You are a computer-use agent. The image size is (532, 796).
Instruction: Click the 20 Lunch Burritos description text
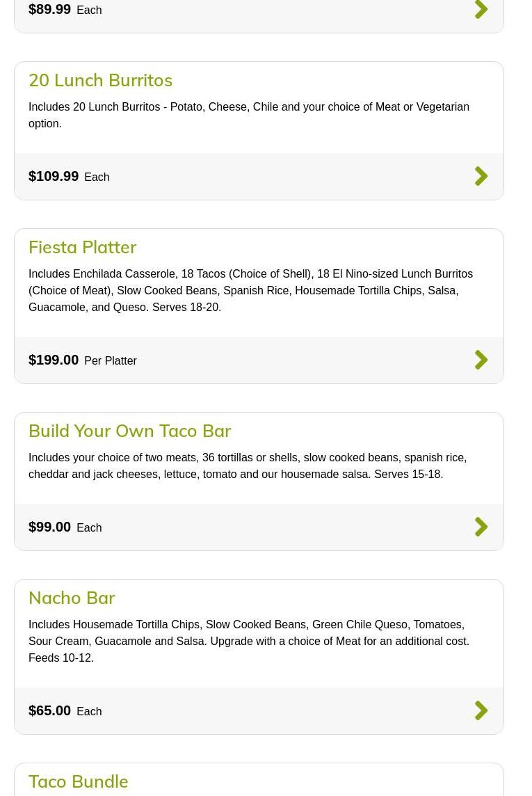248,115
